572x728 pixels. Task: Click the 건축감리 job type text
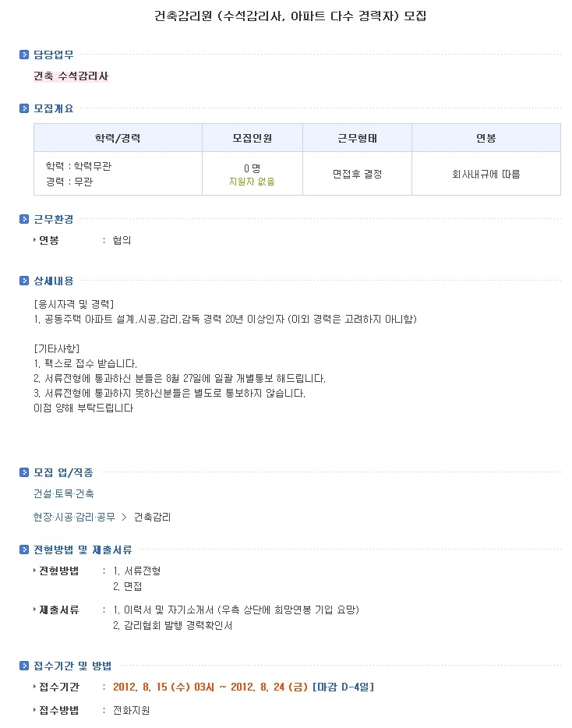pos(152,518)
